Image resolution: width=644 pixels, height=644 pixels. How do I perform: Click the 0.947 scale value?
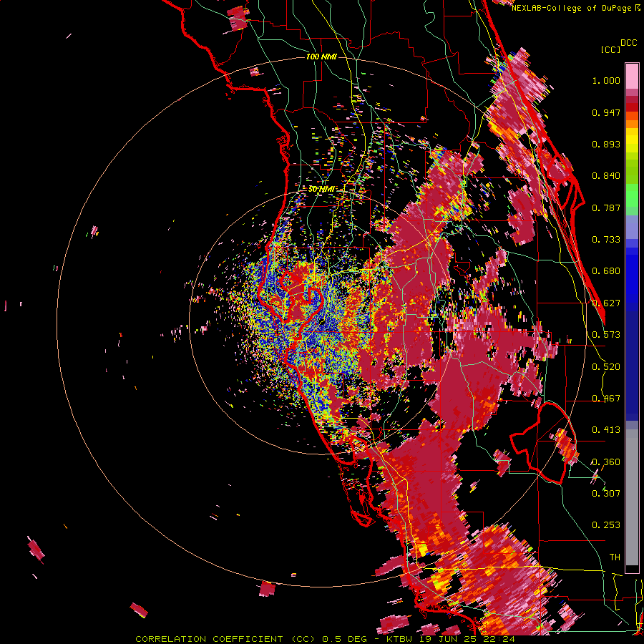[x=606, y=112]
